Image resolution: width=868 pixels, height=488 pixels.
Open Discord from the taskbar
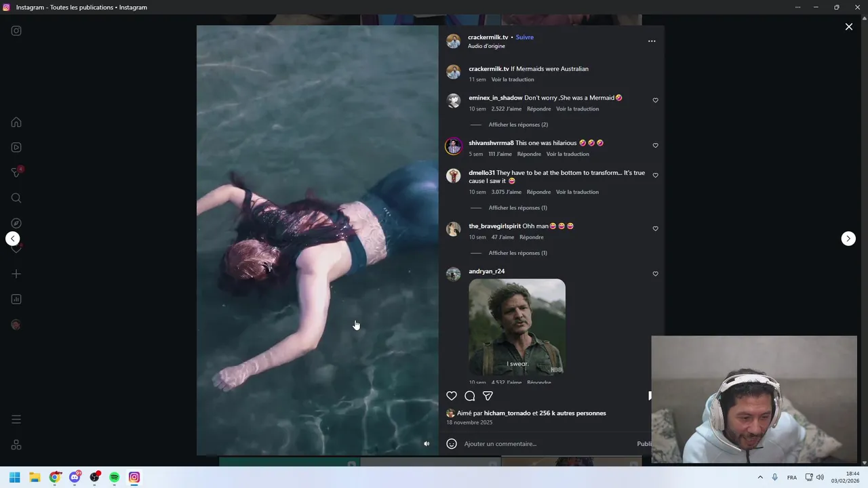[75, 477]
